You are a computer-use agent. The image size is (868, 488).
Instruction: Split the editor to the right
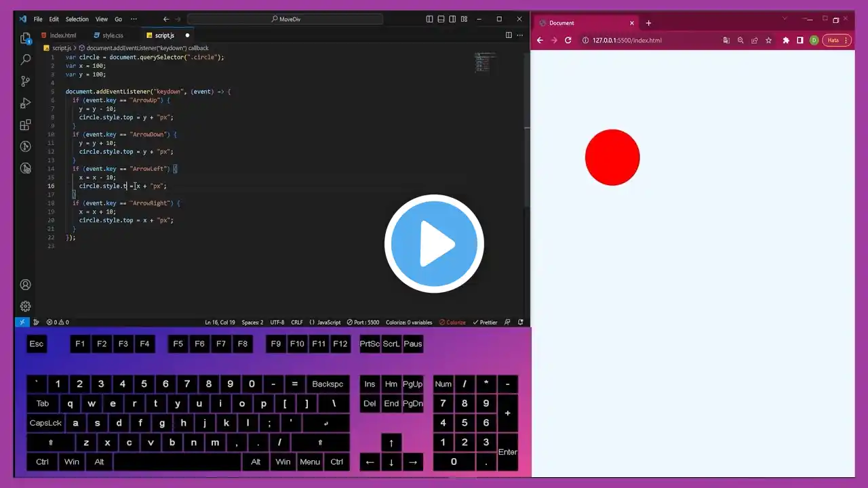509,35
